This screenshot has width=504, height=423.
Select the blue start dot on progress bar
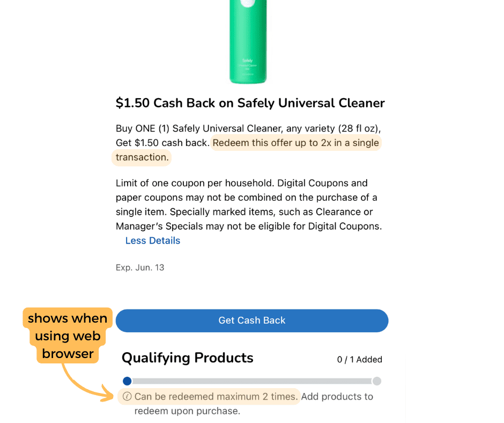pos(127,381)
